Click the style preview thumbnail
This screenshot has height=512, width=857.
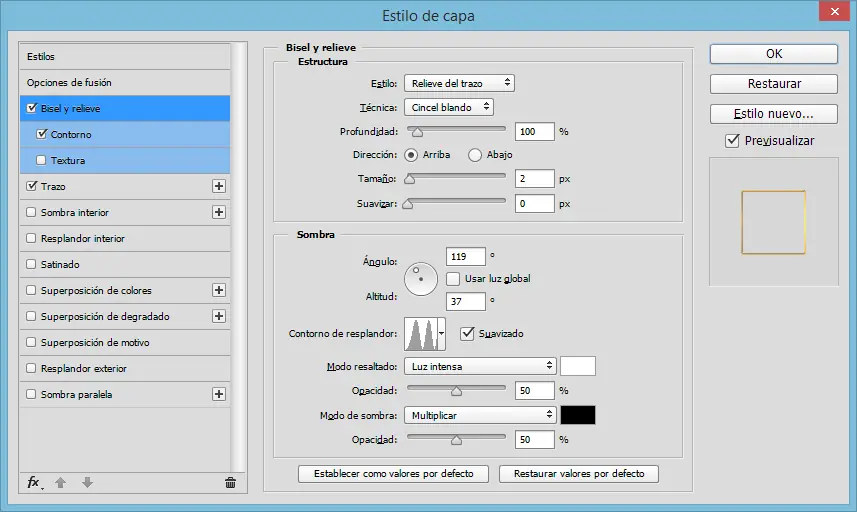(773, 222)
